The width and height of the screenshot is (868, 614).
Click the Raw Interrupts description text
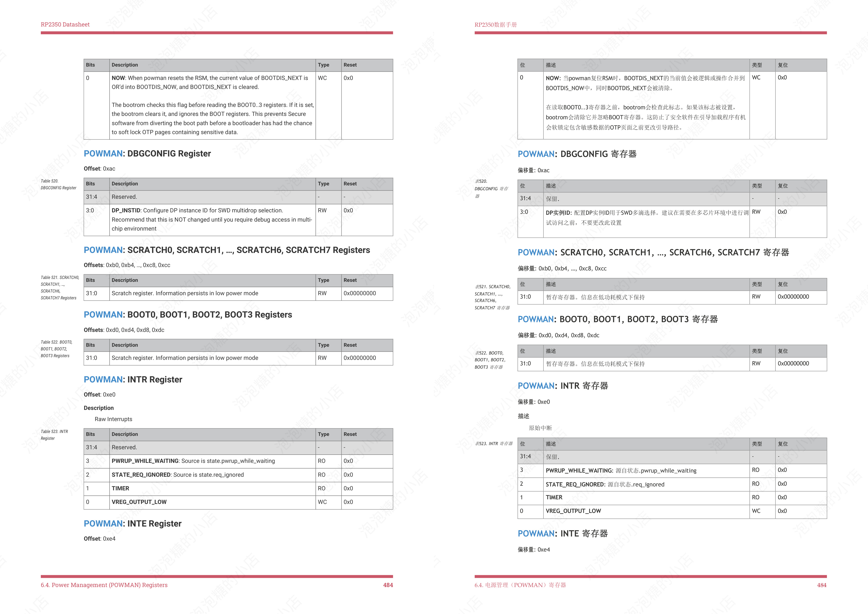[x=113, y=419]
